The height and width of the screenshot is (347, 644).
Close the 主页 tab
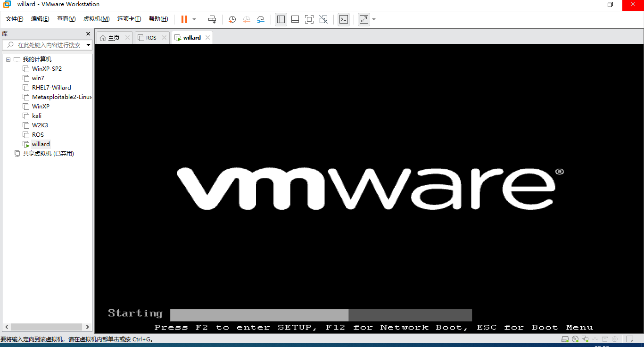point(127,38)
